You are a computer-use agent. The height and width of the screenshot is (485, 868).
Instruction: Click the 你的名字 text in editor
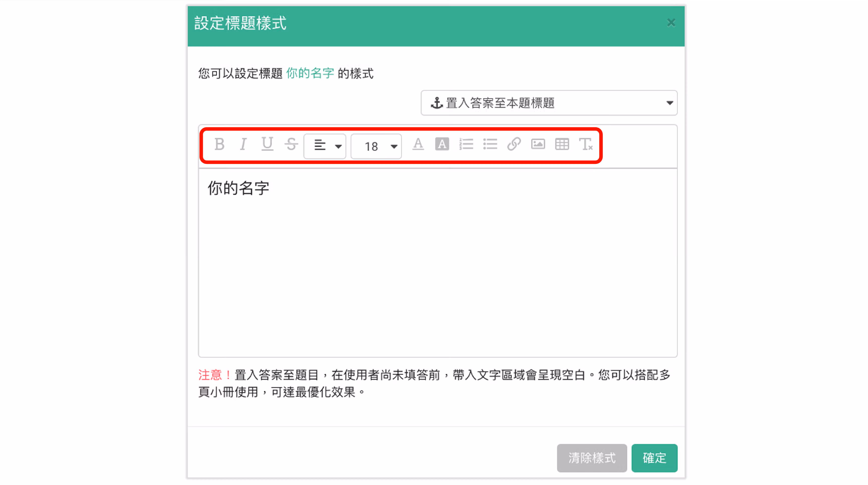point(238,188)
